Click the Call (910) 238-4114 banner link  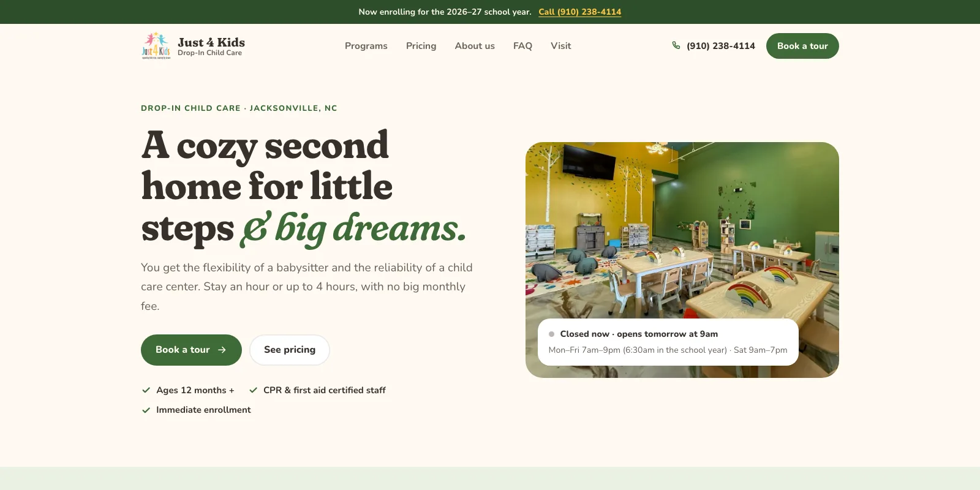point(580,12)
